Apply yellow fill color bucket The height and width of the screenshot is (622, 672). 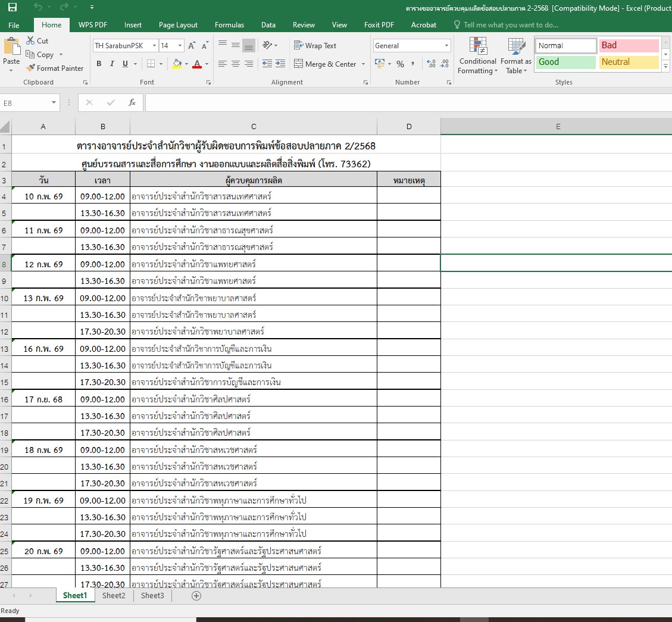(177, 64)
